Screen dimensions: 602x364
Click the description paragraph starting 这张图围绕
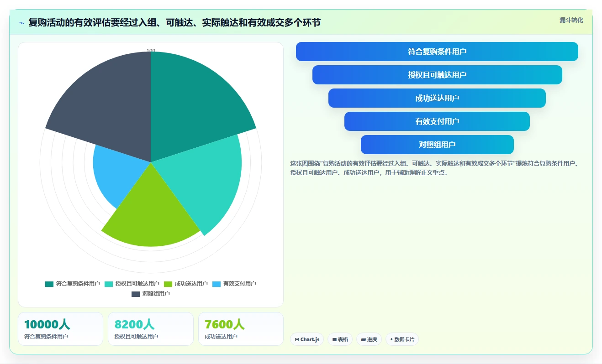(434, 168)
